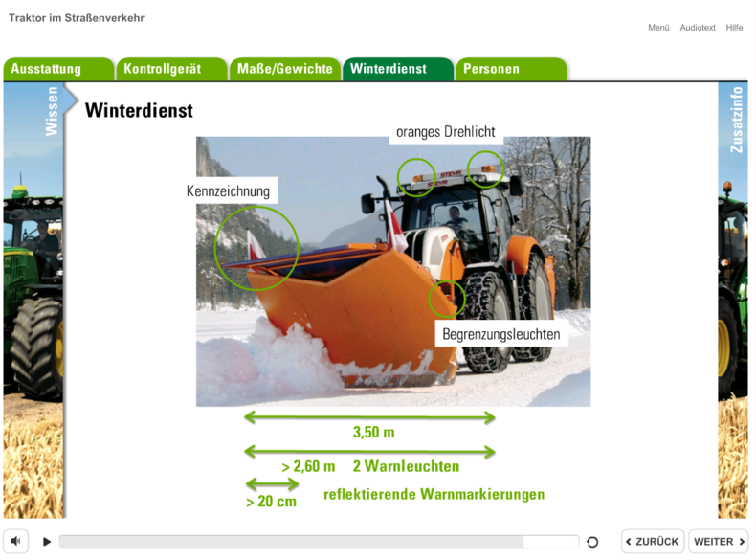Open the Menü link
This screenshot has width=756, height=560.
(658, 28)
